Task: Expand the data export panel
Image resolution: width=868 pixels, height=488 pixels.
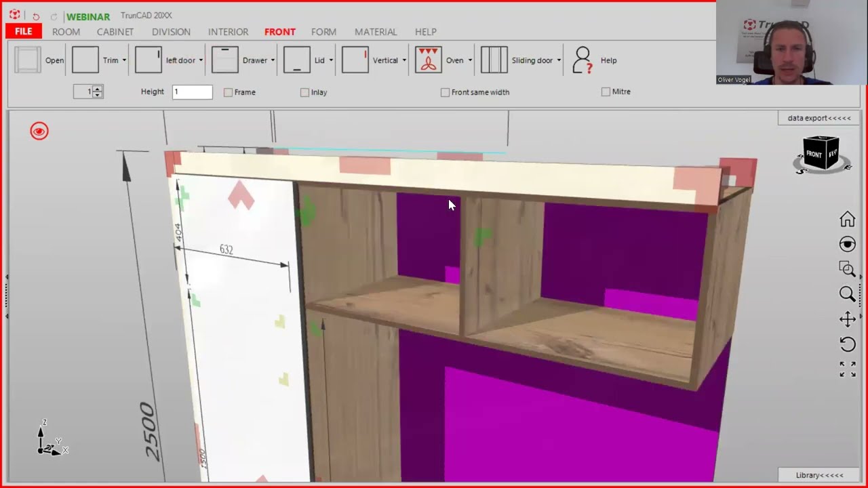Action: point(819,118)
